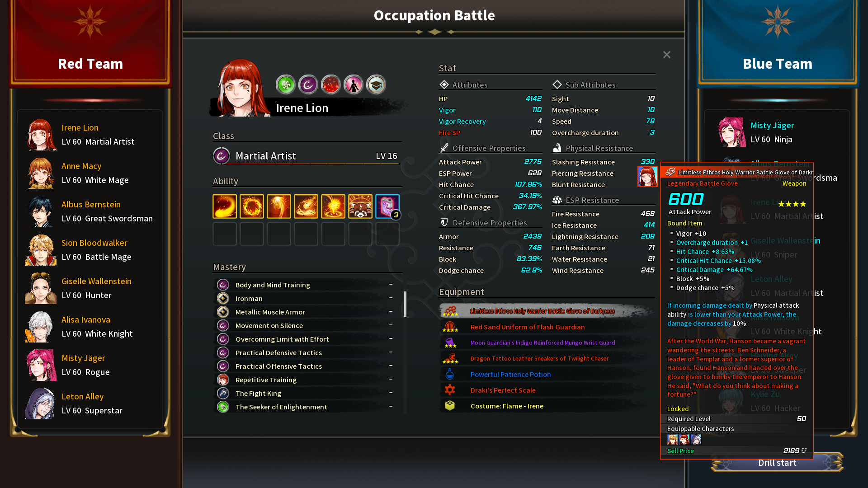Select Misty Jäger Ninja on Blue Team

(778, 132)
